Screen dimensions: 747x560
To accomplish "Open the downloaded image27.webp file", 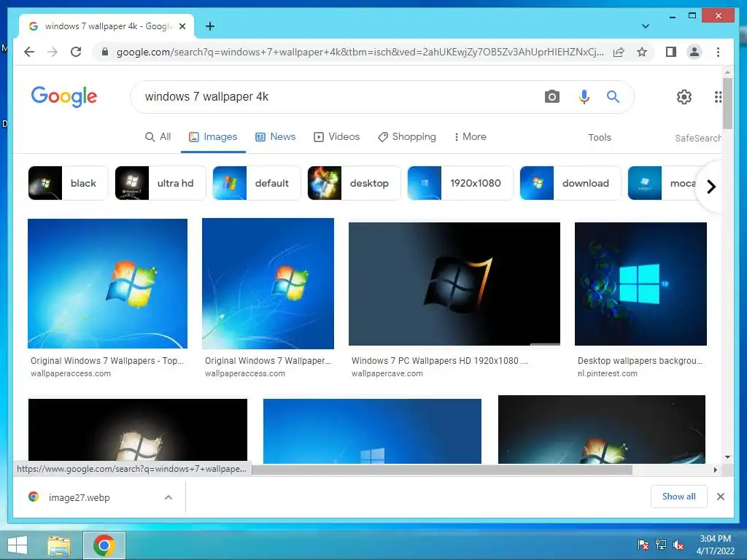I will point(79,497).
